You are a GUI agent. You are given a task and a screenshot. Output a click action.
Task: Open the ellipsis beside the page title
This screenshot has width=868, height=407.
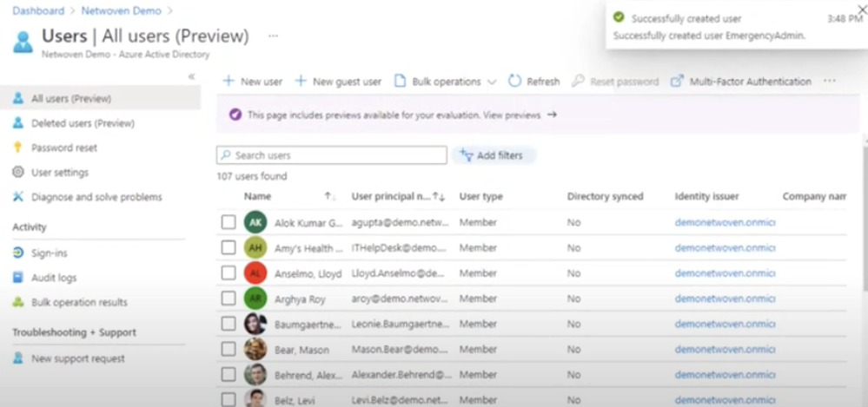(273, 36)
